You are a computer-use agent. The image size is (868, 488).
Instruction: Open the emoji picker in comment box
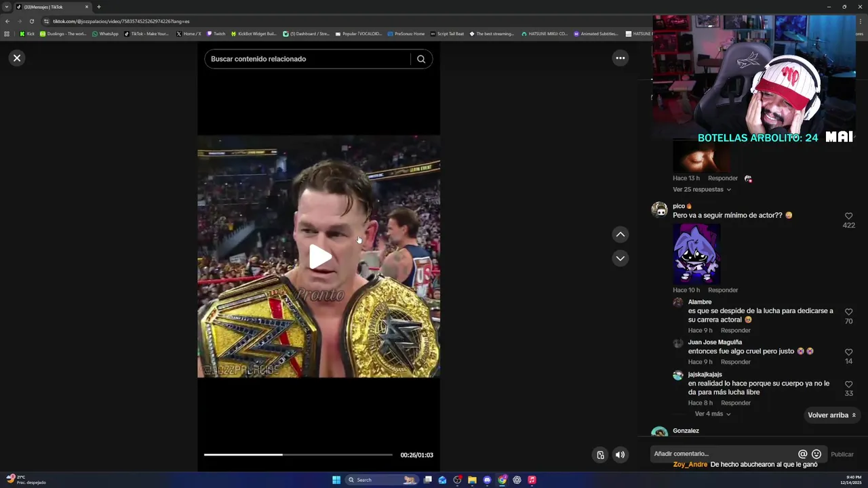(816, 454)
